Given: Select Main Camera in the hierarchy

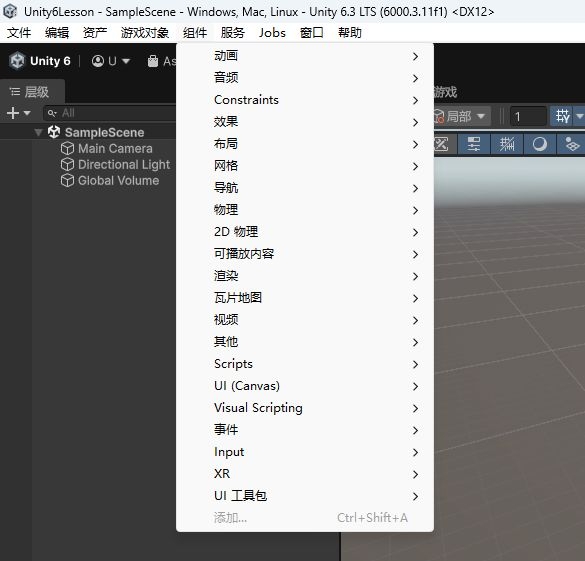Looking at the screenshot, I should [x=115, y=148].
